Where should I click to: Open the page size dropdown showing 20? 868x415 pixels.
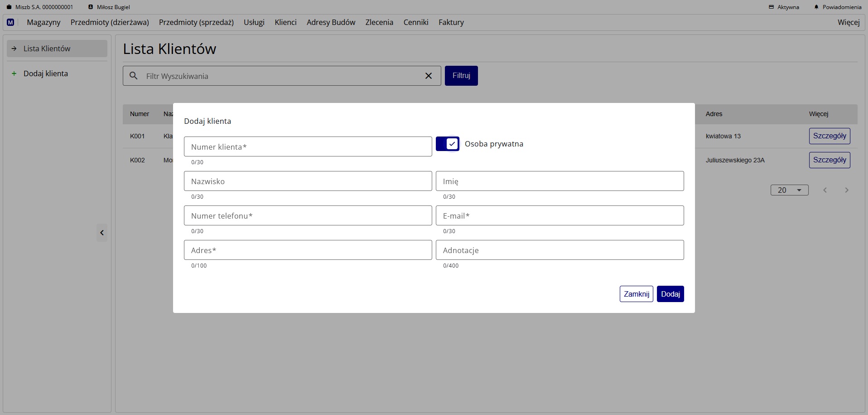pyautogui.click(x=789, y=190)
